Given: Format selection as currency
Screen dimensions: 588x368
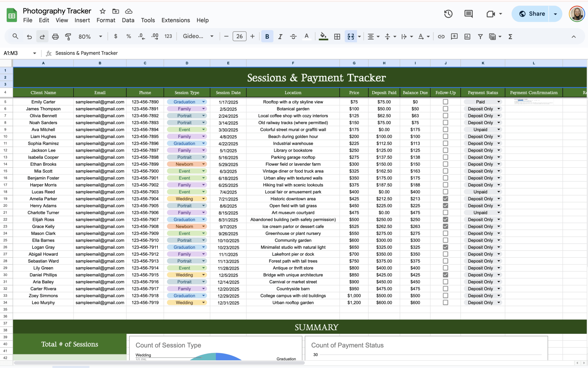Looking at the screenshot, I should click(x=116, y=36).
